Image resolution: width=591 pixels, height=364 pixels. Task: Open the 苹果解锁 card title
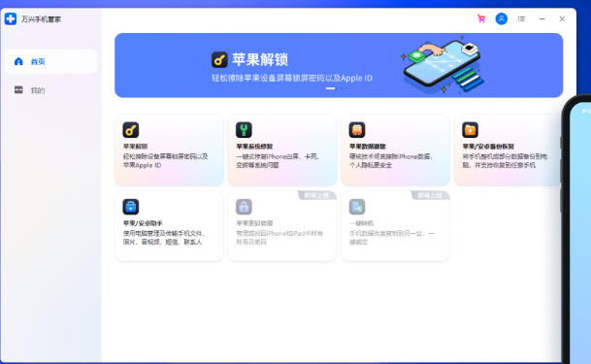[135, 147]
